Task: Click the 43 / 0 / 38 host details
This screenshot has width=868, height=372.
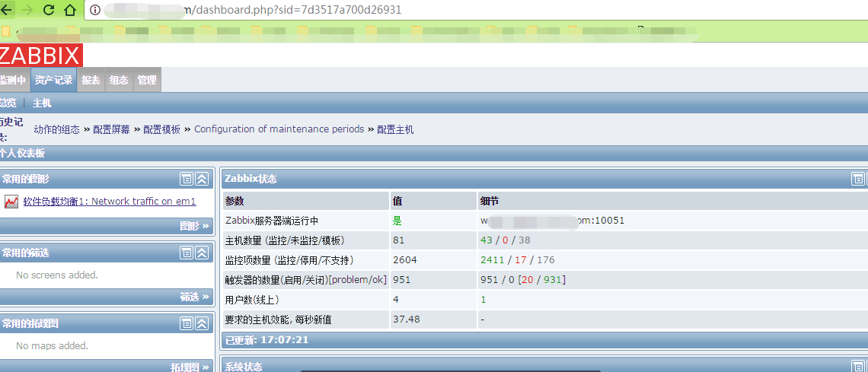Action: (506, 240)
